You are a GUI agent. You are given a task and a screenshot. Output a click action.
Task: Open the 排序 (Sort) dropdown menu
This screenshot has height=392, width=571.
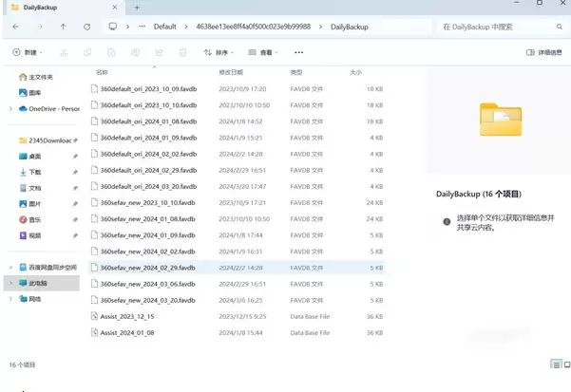tap(220, 52)
